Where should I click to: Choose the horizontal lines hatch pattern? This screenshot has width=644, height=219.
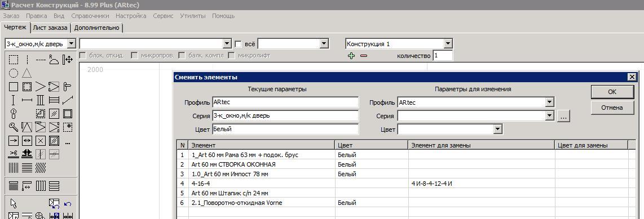point(27,167)
